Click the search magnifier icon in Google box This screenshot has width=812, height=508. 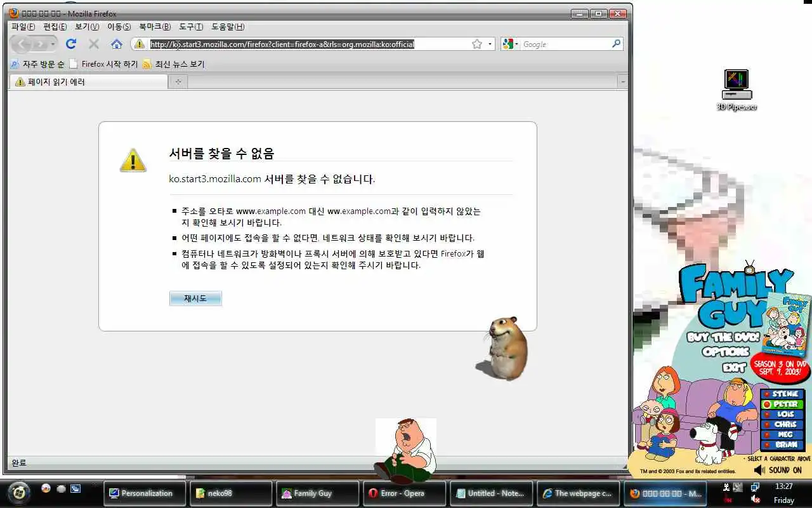pyautogui.click(x=616, y=44)
